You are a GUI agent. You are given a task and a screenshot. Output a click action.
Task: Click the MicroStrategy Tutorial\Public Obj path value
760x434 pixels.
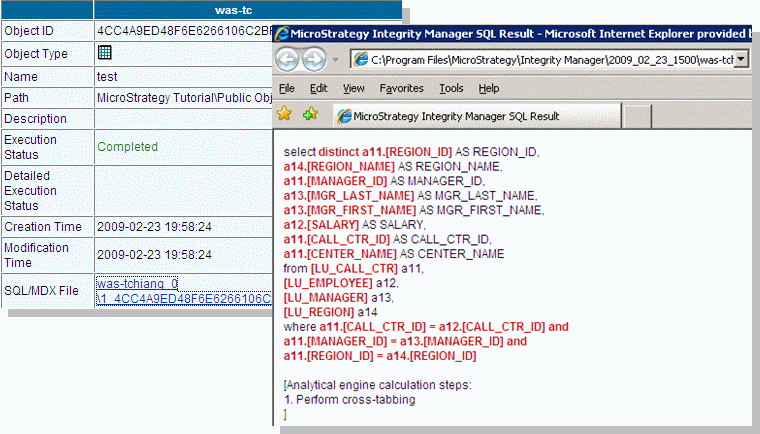click(x=185, y=97)
